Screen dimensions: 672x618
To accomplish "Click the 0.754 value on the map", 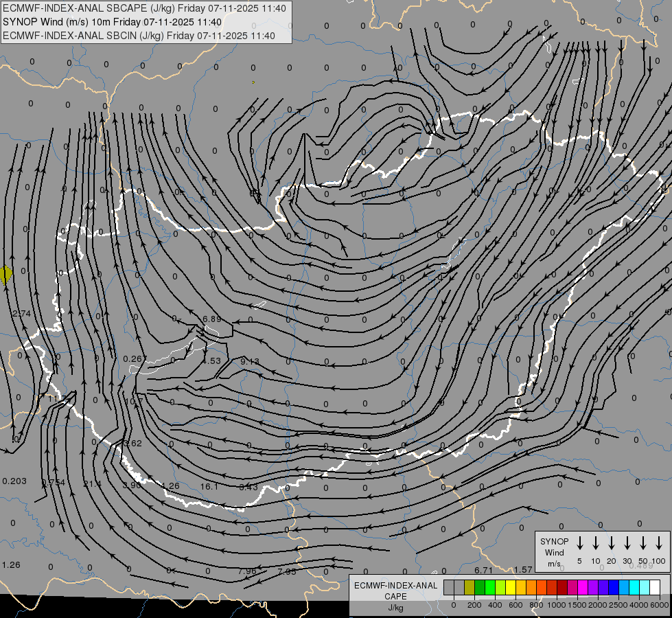I will click(54, 483).
